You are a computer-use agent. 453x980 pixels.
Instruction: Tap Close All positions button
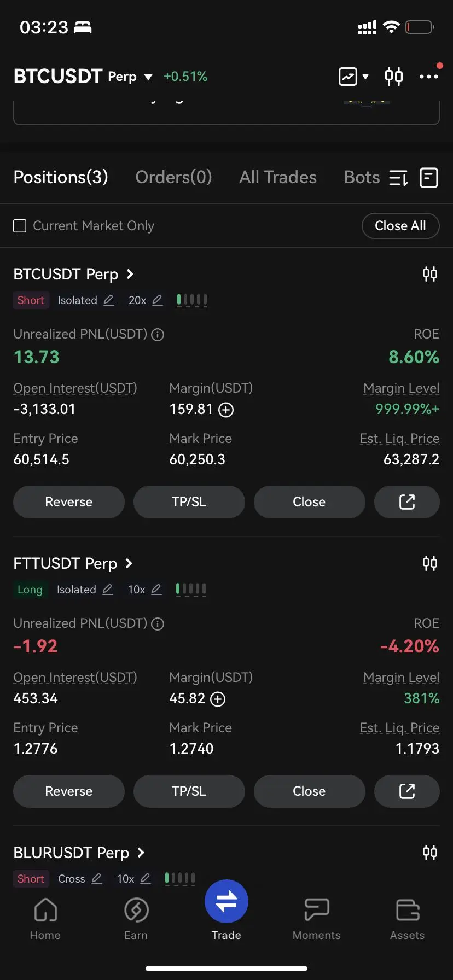pyautogui.click(x=400, y=226)
